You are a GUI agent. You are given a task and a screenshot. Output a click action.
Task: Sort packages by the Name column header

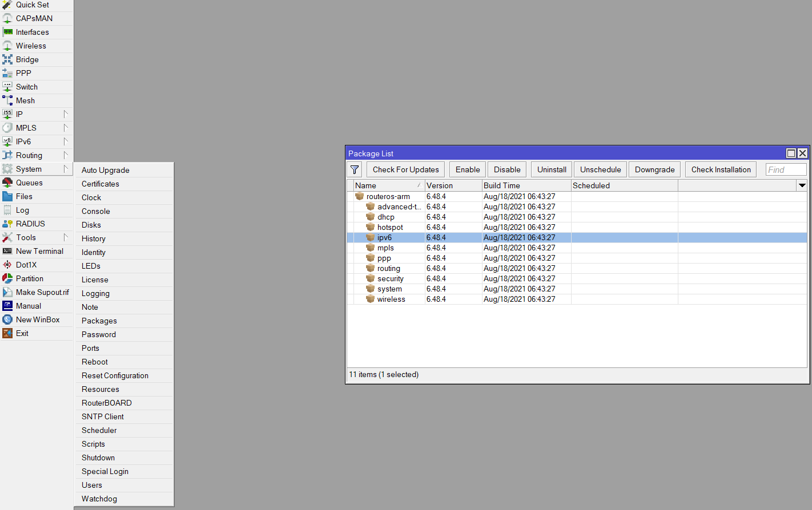tap(389, 185)
